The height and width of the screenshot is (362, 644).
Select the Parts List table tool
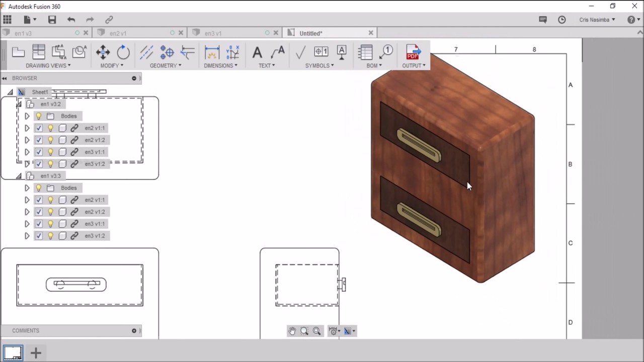coord(366,52)
